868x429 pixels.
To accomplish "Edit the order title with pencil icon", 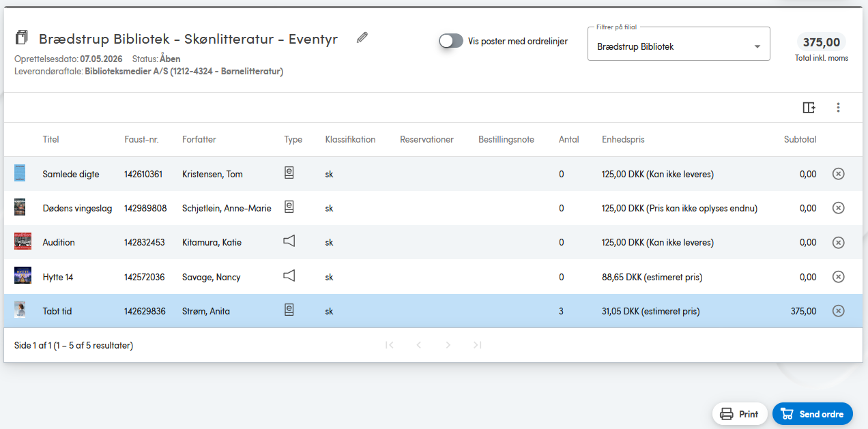I will pyautogui.click(x=362, y=38).
